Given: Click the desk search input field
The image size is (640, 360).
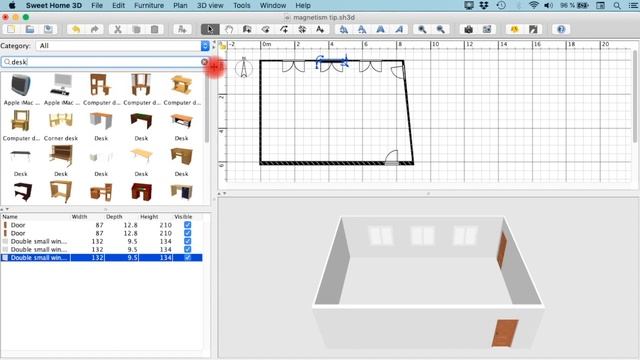Looking at the screenshot, I should [105, 62].
